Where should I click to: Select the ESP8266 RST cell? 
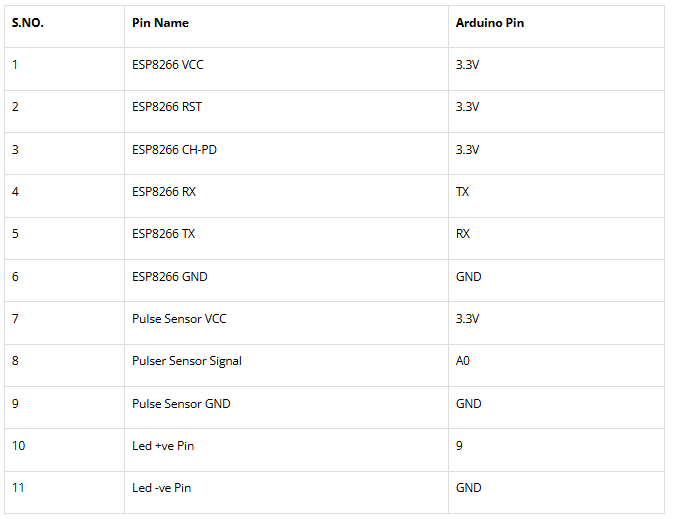coord(167,107)
